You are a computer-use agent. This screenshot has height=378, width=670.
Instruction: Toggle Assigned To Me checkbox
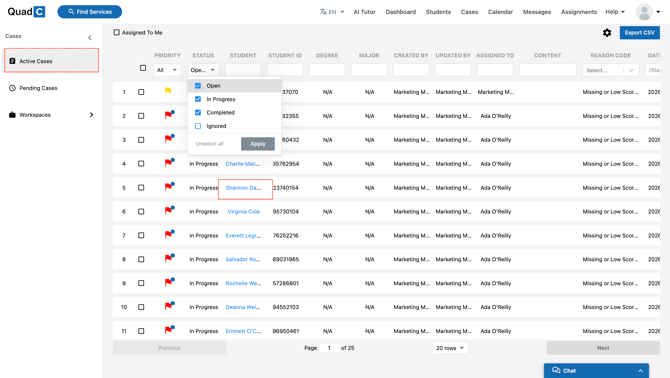[x=117, y=32]
